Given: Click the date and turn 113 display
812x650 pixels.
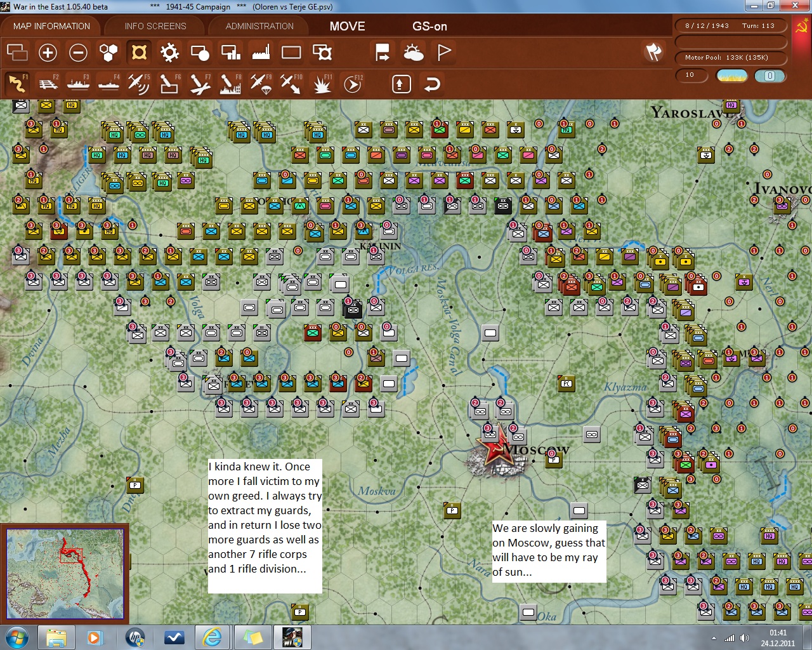Looking at the screenshot, I should (x=731, y=26).
